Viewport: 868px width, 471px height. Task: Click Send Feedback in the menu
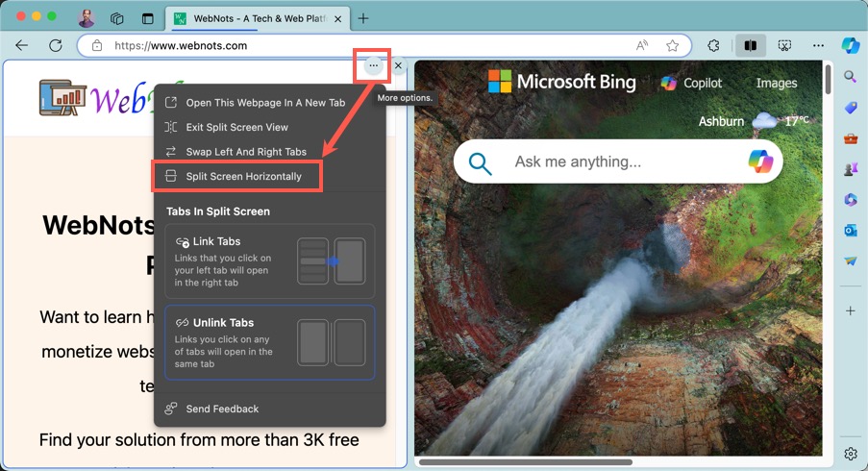(x=222, y=409)
